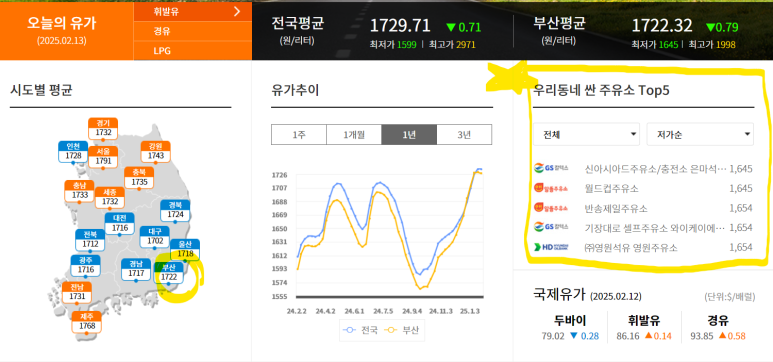This screenshot has width=773, height=362.
Task: Click 알뜰주유소 logo beside 월드컵주유소
Action: coord(551,188)
